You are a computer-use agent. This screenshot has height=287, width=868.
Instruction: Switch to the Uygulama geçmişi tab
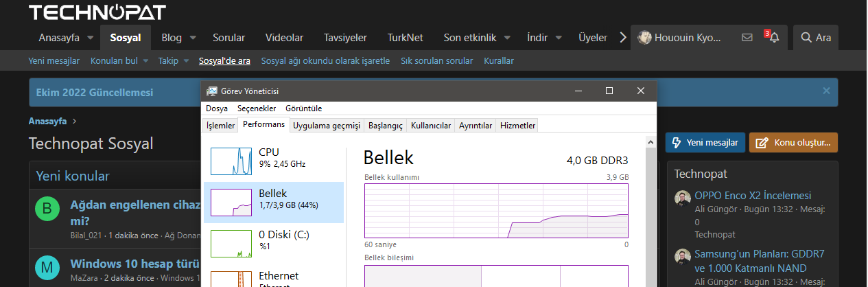pos(327,126)
